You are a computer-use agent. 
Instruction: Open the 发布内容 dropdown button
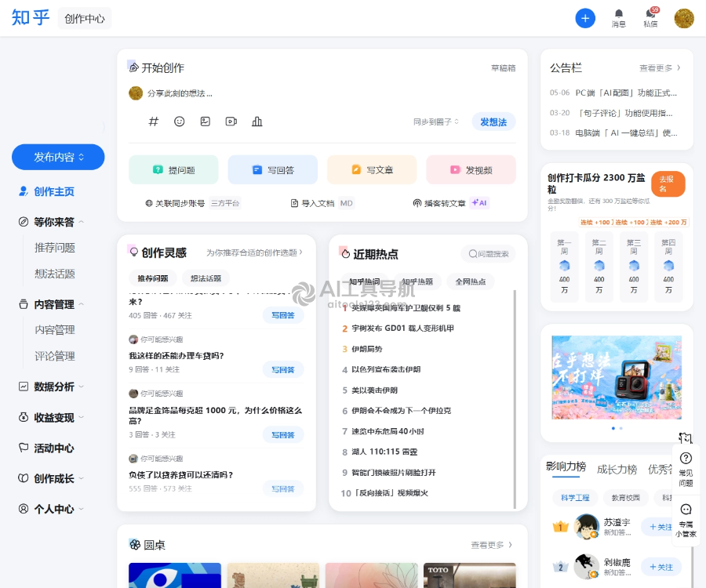click(x=58, y=157)
